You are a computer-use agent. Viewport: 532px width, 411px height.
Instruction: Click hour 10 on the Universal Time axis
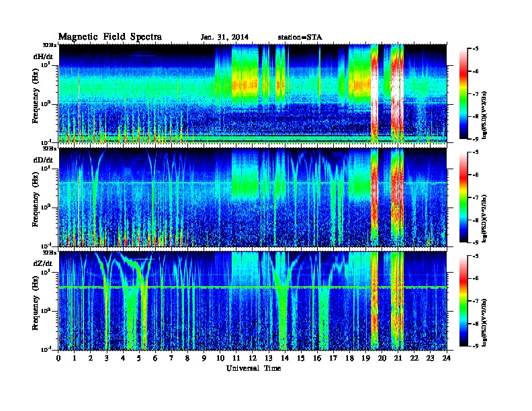tap(220, 358)
